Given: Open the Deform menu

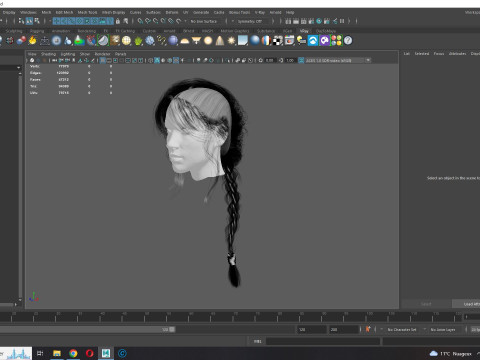Looking at the screenshot, I should [172, 12].
